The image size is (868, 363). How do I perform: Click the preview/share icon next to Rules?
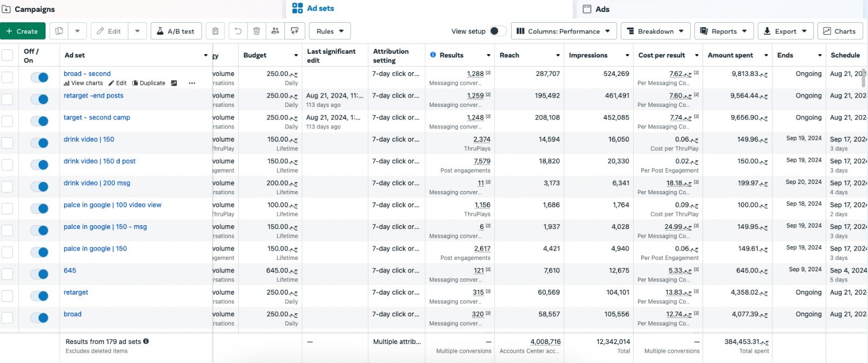(295, 31)
